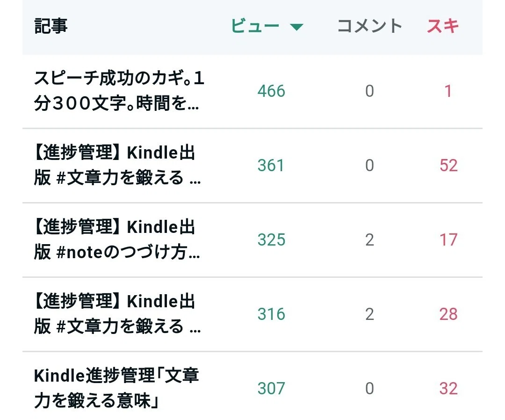Viewport: 505px width, 420px height.
Task: Open the second-row article #文章力を鍛える with 361 views
Action: pos(117,165)
